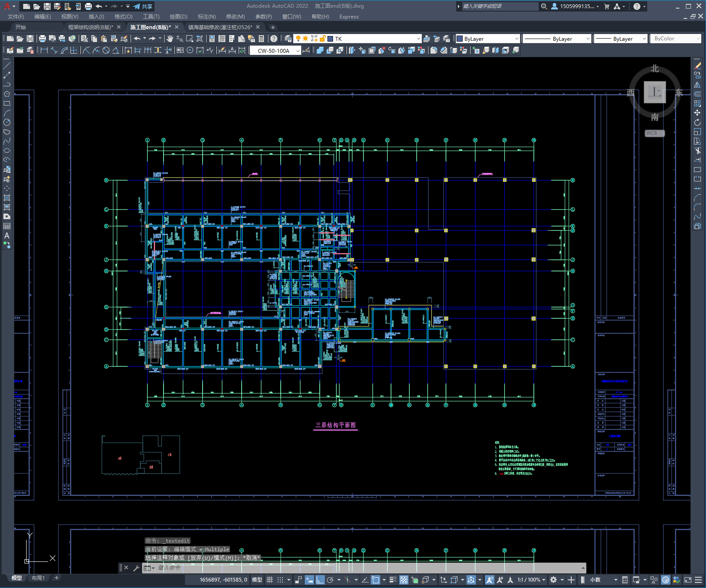
Task: Open the 1:1 / 100% annotation scale dropdown
Action: [x=531, y=580]
